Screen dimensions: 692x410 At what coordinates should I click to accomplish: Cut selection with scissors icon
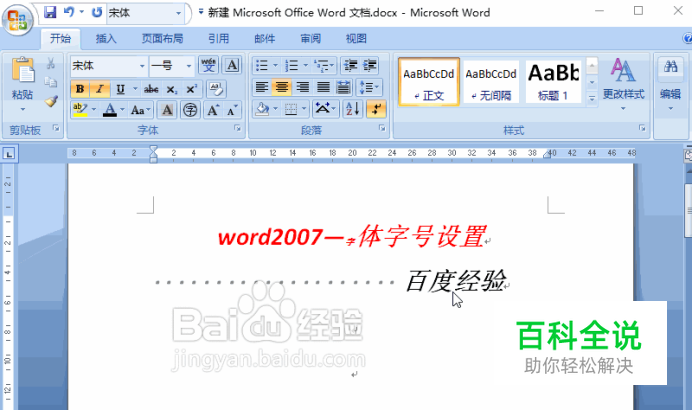[51, 64]
